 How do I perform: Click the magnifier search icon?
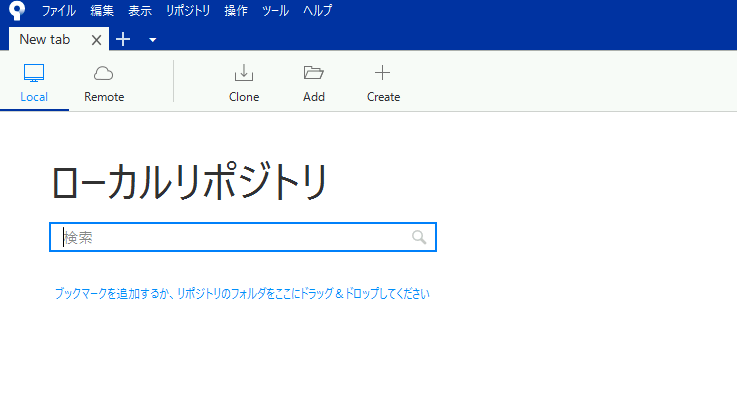[419, 237]
